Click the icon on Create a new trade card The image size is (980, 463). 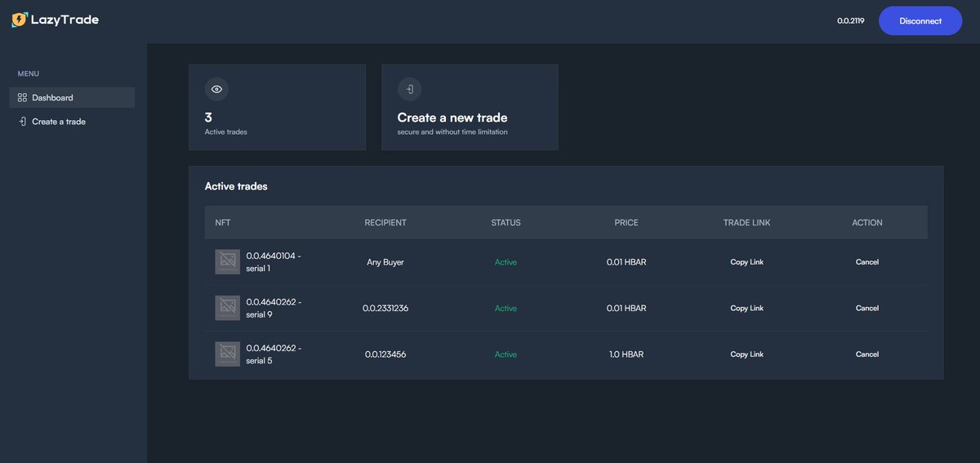[409, 89]
